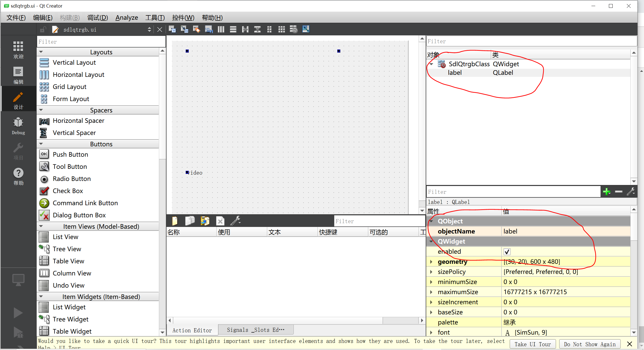Screen dimensions: 644x350
Task: Open the Debug mode in sidebar
Action: click(18, 126)
